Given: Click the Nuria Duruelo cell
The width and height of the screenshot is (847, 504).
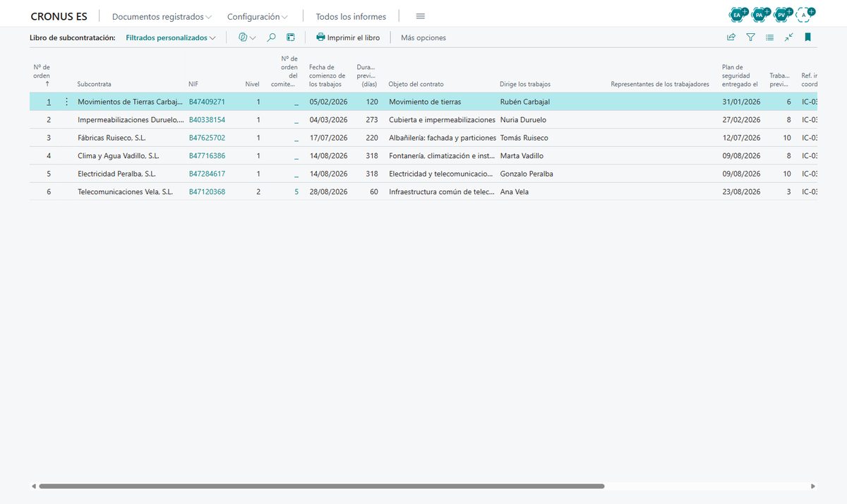Looking at the screenshot, I should (523, 120).
